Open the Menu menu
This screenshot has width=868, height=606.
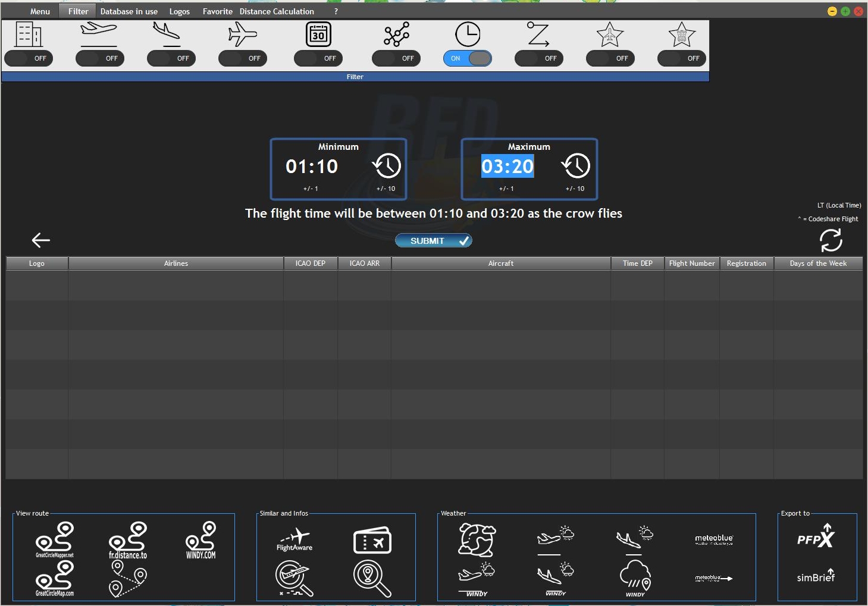pos(40,11)
